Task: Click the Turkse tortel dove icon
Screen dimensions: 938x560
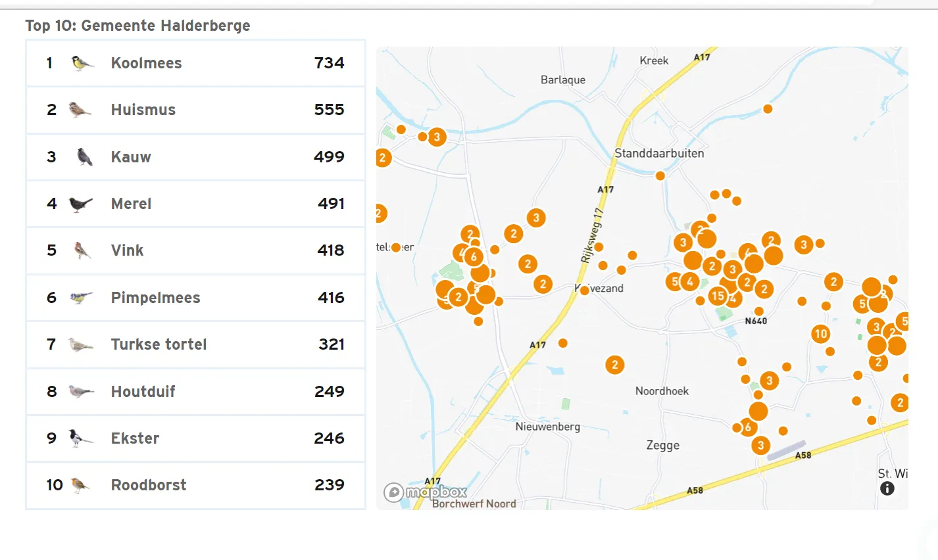Action: click(x=81, y=344)
